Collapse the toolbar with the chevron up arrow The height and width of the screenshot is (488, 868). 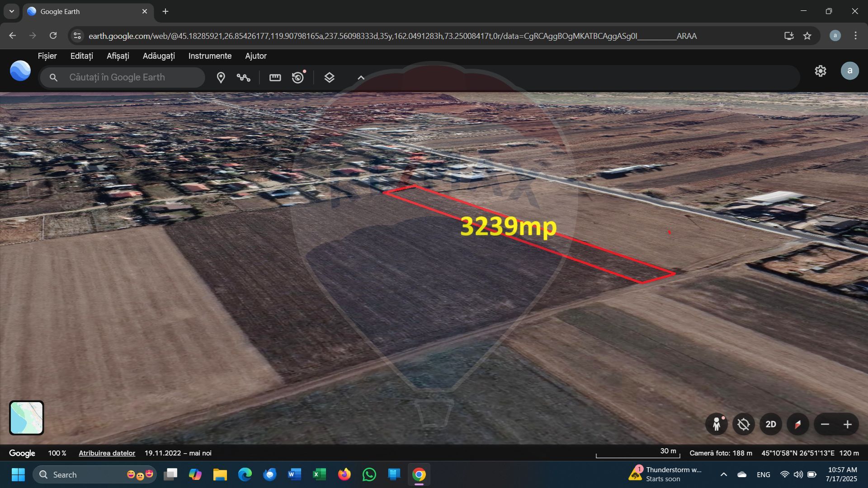click(361, 78)
